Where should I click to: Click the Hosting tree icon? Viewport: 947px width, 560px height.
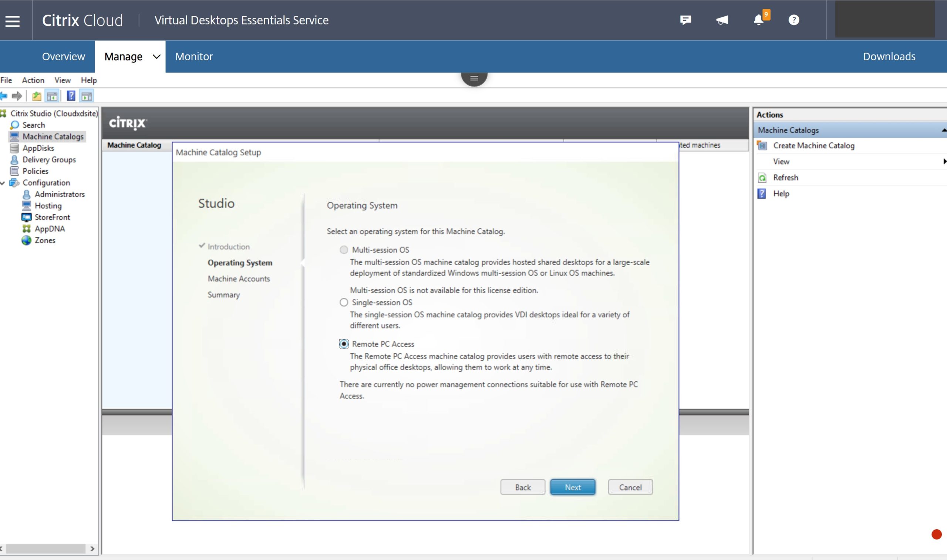(26, 206)
